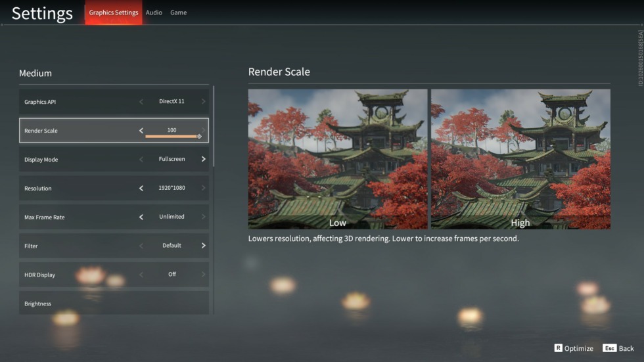Click right arrow for Graphics API
Screen dimensions: 644x362
pos(203,101)
